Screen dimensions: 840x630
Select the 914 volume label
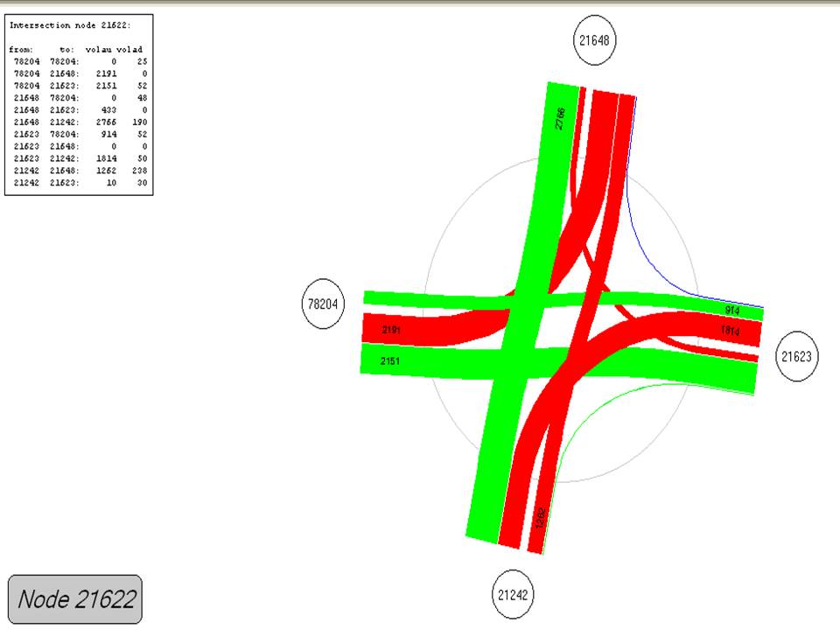point(732,311)
